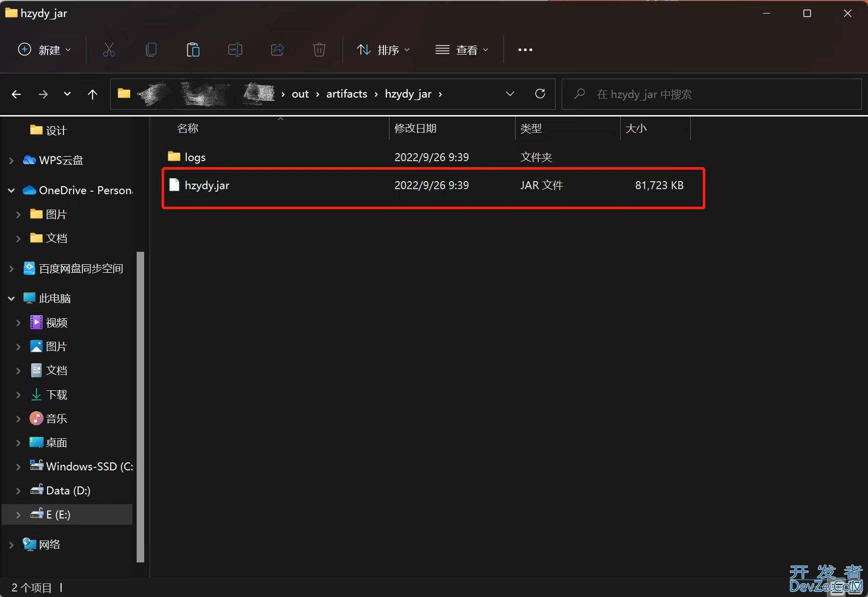Expand address bar history dropdown
Image resolution: width=868 pixels, height=597 pixels.
pyautogui.click(x=510, y=94)
